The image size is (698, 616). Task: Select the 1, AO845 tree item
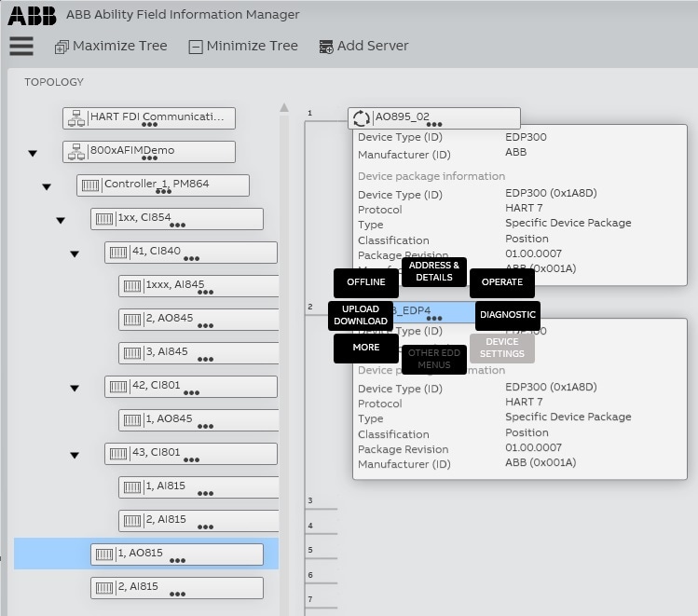coord(198,420)
